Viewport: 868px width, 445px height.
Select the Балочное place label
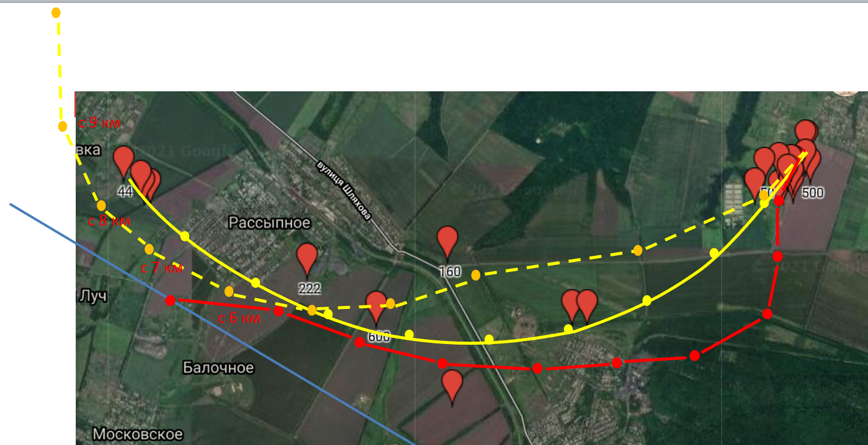[x=218, y=368]
